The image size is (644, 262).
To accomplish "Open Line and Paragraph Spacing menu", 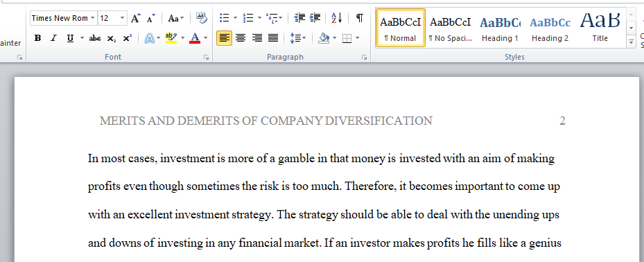I will click(298, 38).
